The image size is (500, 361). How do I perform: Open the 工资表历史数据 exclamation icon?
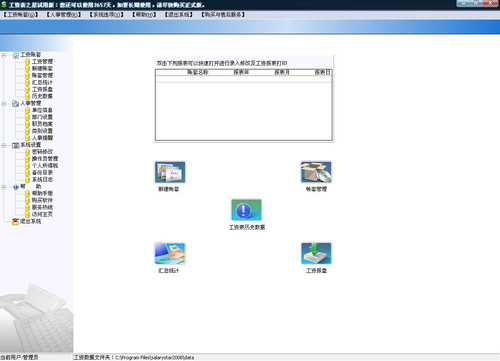(246, 210)
